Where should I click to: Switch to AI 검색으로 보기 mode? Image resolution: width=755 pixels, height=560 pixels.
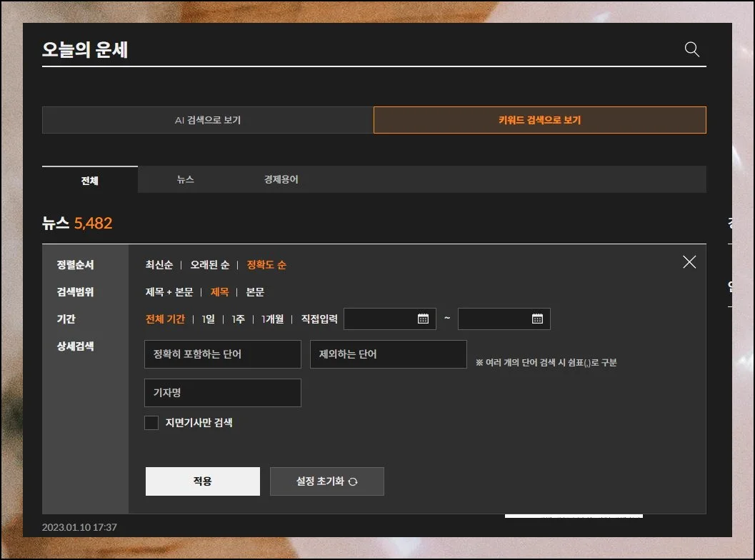(207, 120)
